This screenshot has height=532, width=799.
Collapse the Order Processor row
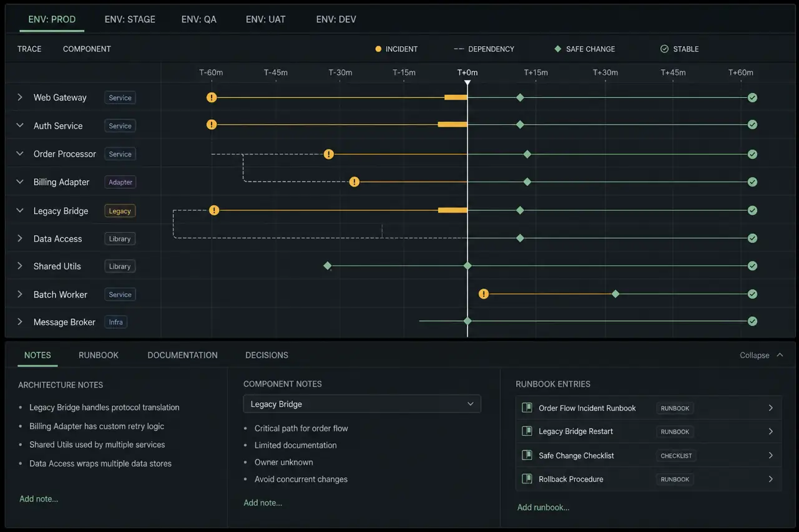[20, 153]
